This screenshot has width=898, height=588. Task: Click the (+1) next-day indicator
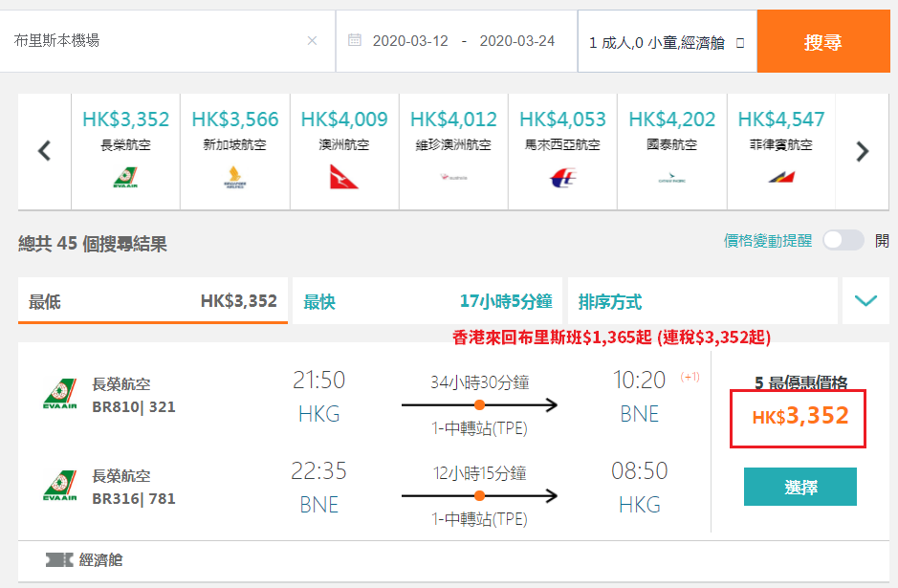[x=690, y=377]
